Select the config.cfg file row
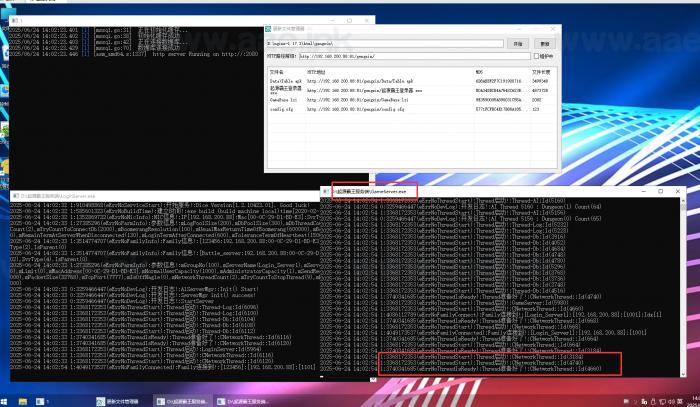The image size is (700, 407). coord(412,109)
